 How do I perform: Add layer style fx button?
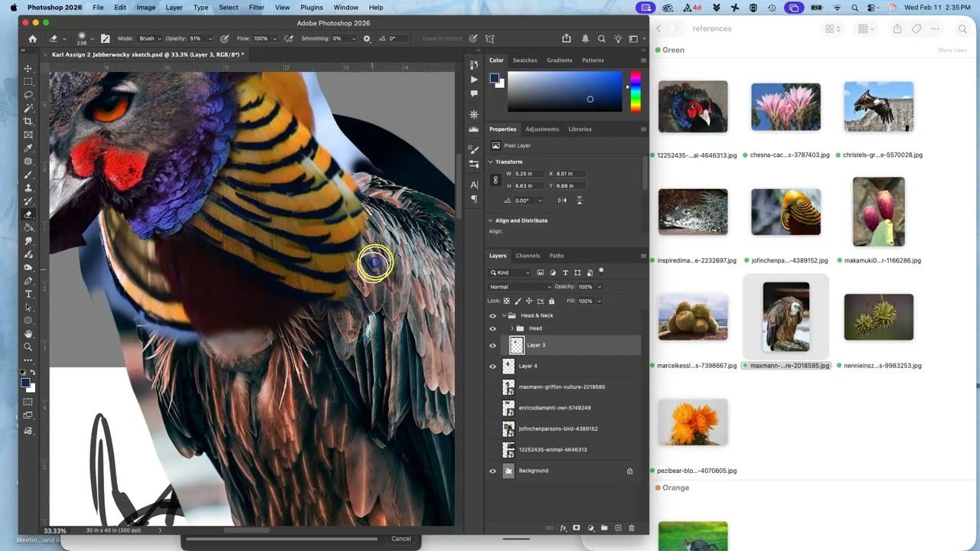pyautogui.click(x=563, y=528)
